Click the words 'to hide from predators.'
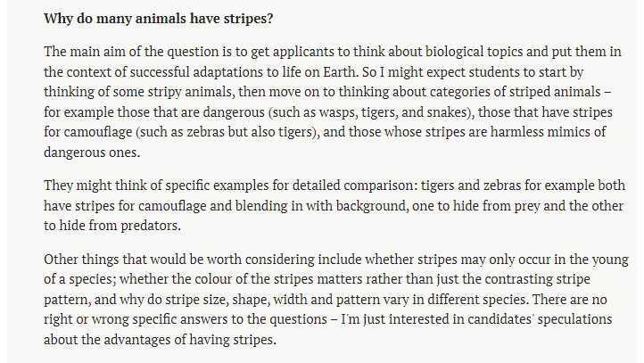Image resolution: width=644 pixels, height=363 pixels. 112,226
